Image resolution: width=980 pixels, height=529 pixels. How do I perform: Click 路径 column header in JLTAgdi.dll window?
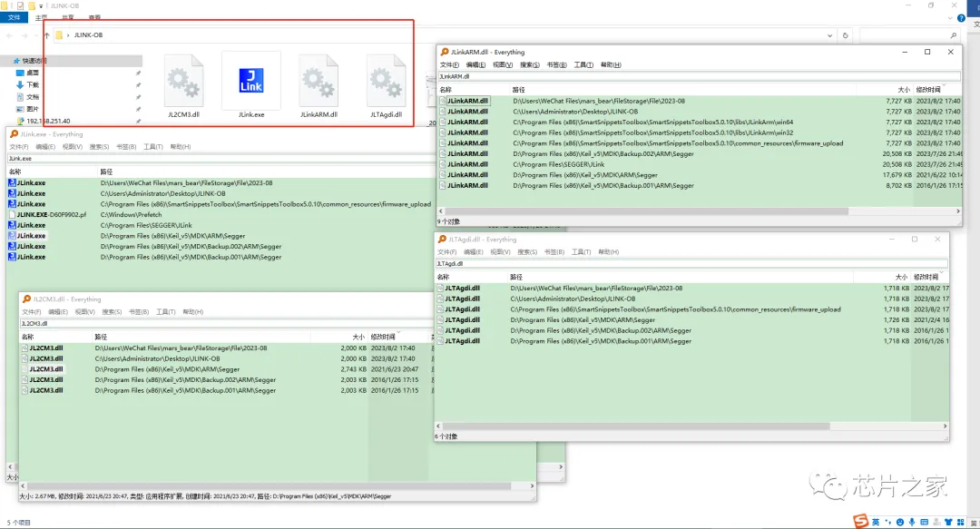516,277
